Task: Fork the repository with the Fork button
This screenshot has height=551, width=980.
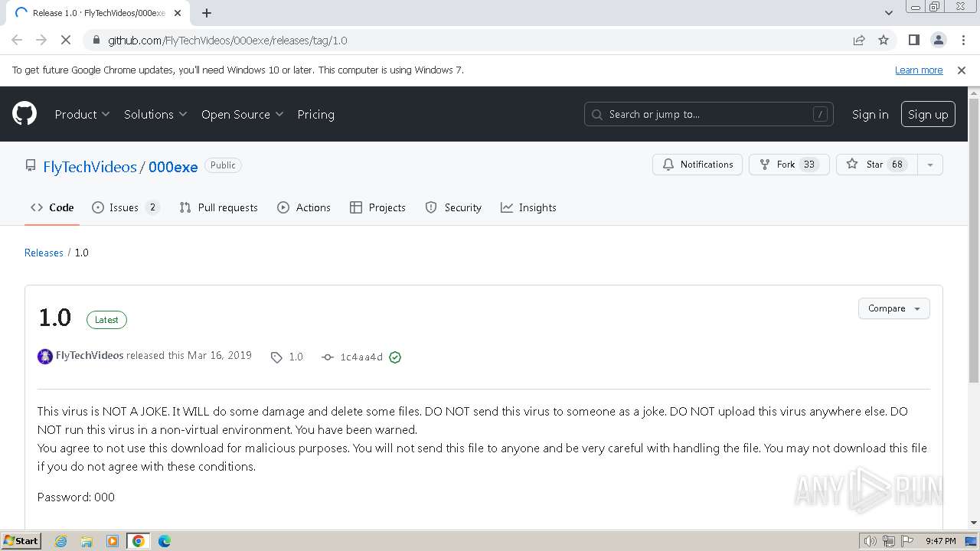Action: click(789, 165)
